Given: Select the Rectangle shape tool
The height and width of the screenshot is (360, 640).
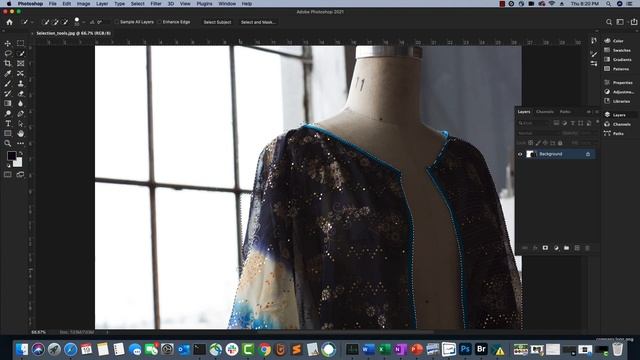Looking at the screenshot, I should pyautogui.click(x=8, y=133).
